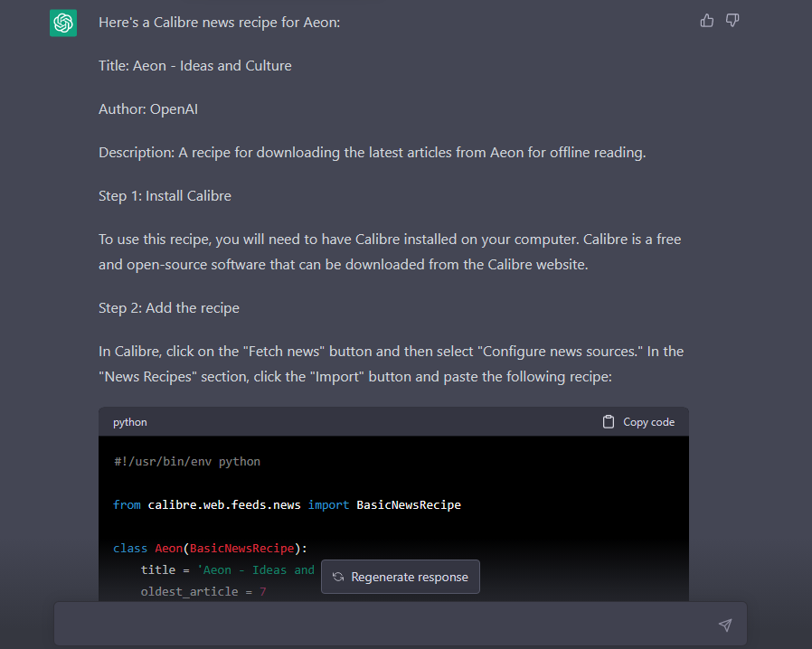Click the class Aeon definition line

210,549
